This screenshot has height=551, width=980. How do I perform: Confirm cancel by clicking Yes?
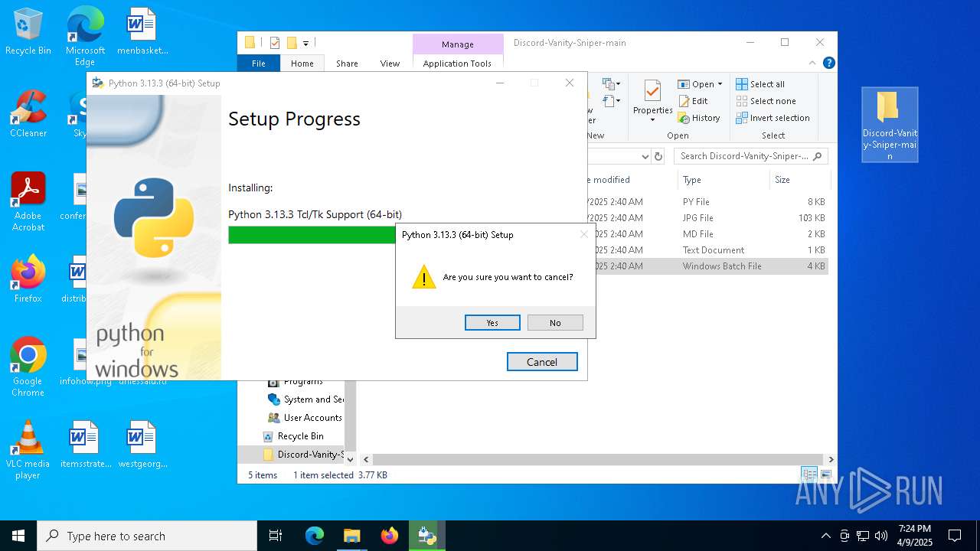492,323
